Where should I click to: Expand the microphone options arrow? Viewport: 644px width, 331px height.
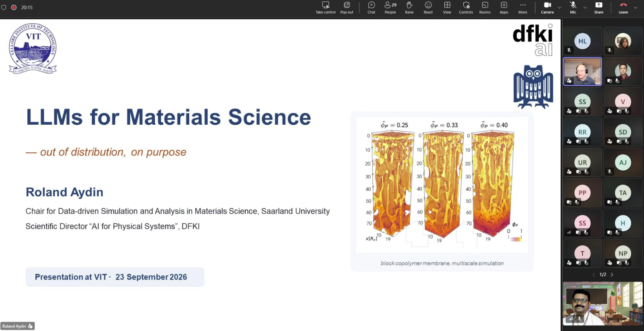[x=585, y=8]
